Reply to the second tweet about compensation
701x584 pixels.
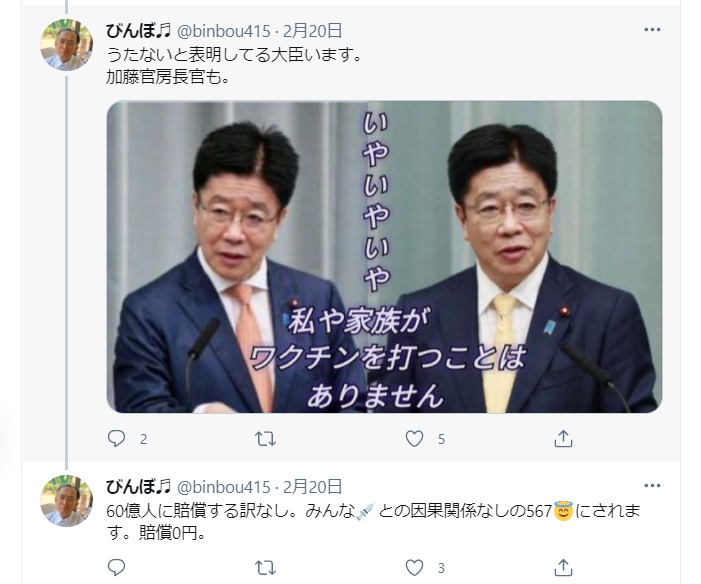(x=117, y=567)
